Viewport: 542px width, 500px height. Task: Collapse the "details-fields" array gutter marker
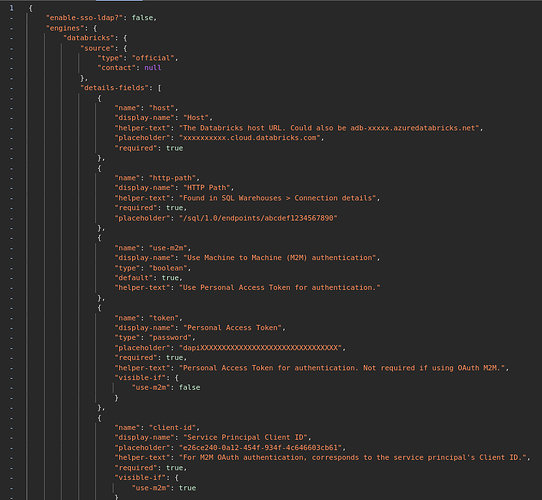11,88
